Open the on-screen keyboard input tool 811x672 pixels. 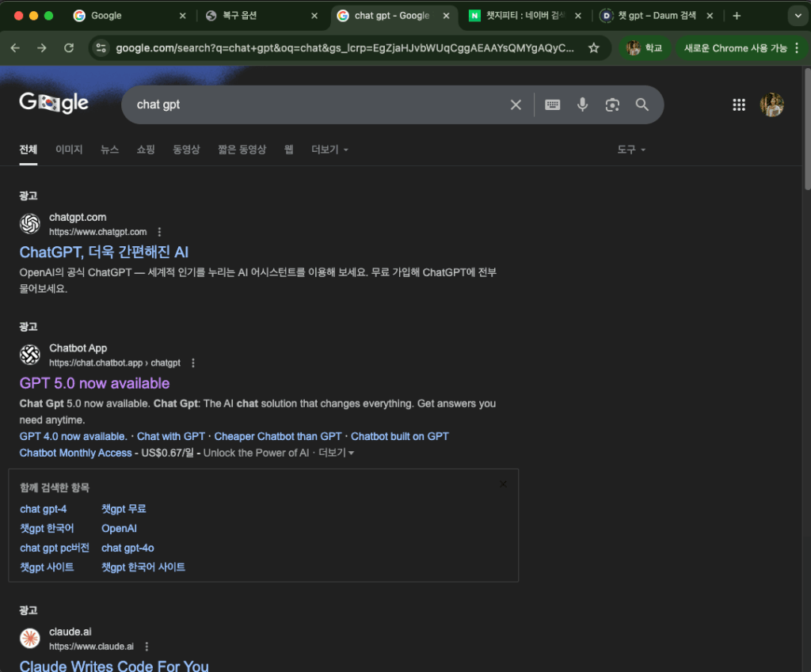coord(552,105)
